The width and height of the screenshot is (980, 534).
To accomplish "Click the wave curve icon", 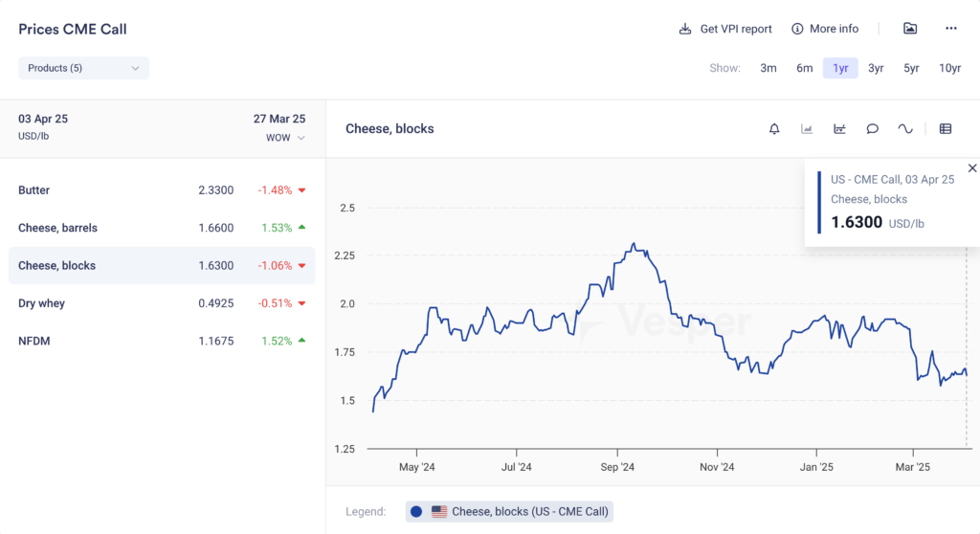I will tap(904, 129).
